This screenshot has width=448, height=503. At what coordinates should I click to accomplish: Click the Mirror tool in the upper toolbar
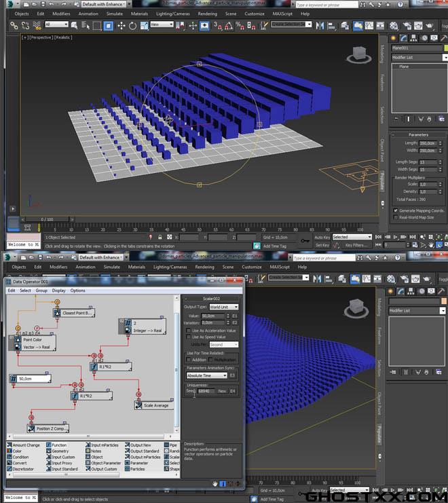tap(320, 26)
